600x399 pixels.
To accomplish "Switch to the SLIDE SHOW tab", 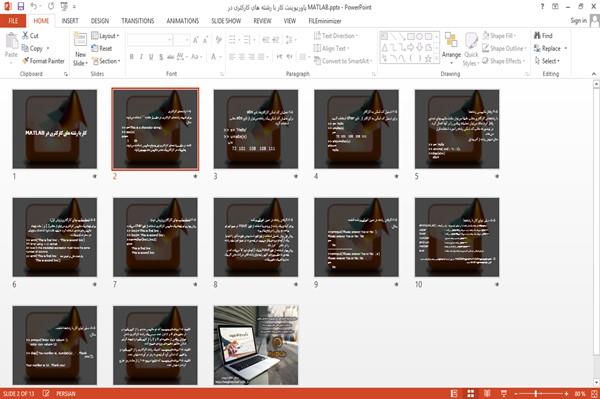I will coord(226,21).
